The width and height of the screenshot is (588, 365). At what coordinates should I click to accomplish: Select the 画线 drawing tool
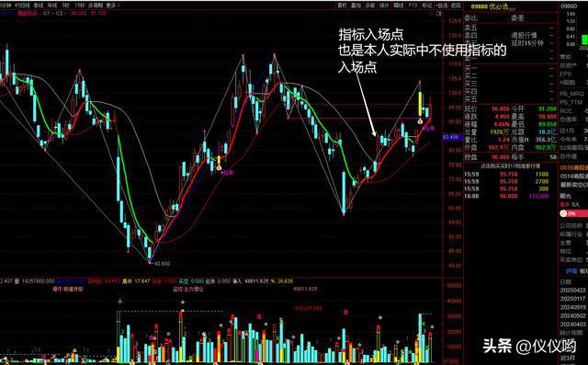click(x=399, y=6)
